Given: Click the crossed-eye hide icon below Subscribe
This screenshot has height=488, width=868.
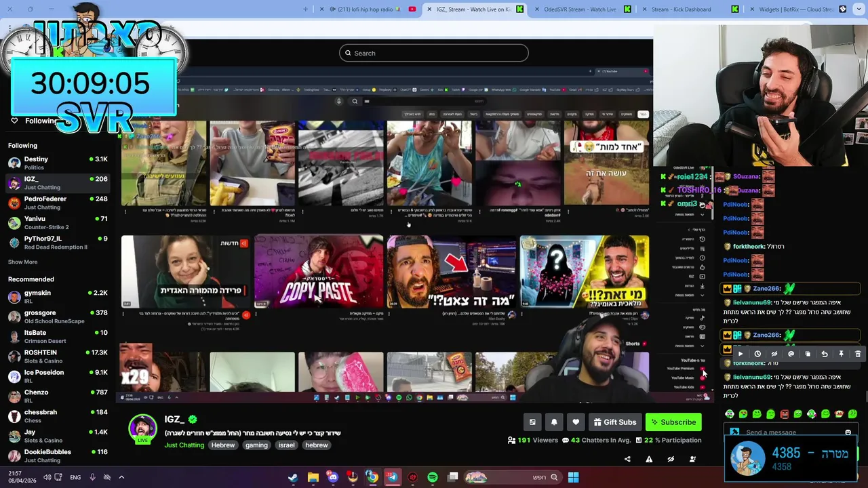Looking at the screenshot, I should 671,460.
